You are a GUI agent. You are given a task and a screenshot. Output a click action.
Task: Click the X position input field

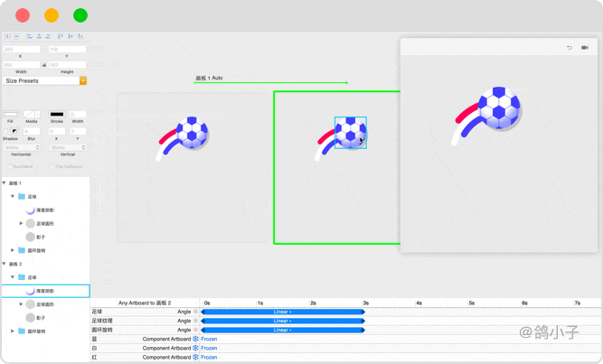[x=22, y=49]
